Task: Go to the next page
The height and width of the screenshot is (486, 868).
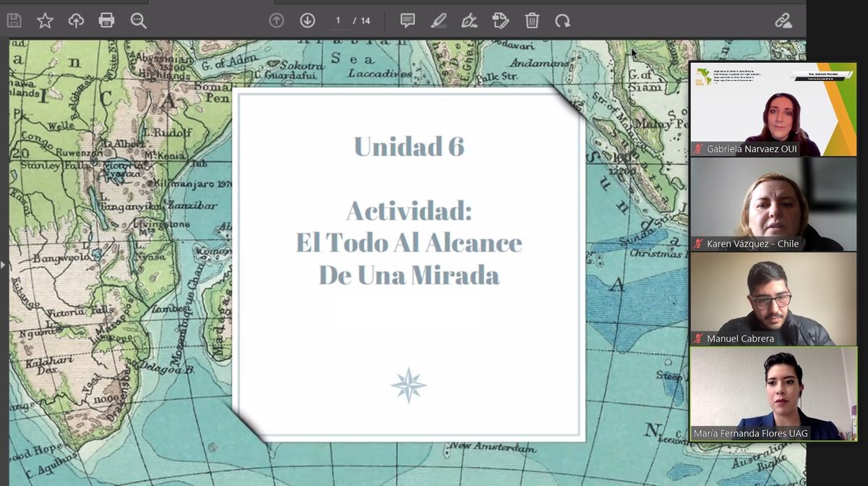Action: [307, 21]
